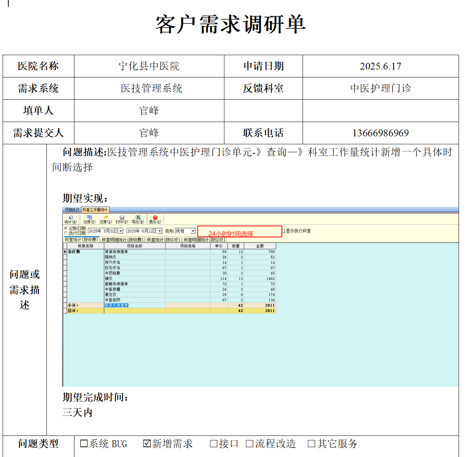Click the department 中医护理门诊

(x=380, y=88)
